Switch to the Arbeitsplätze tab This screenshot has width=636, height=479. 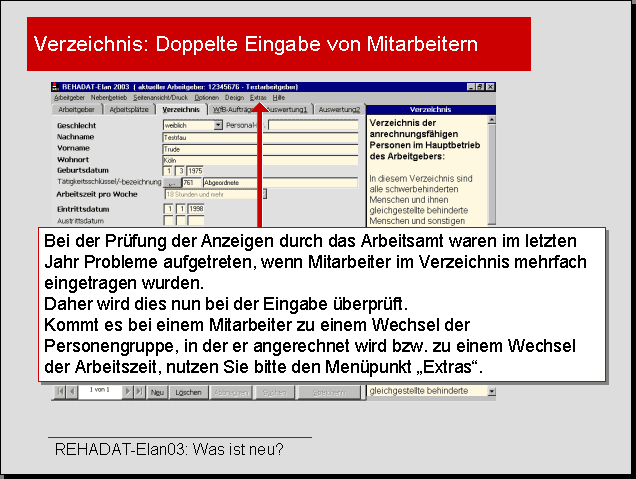coord(129,109)
